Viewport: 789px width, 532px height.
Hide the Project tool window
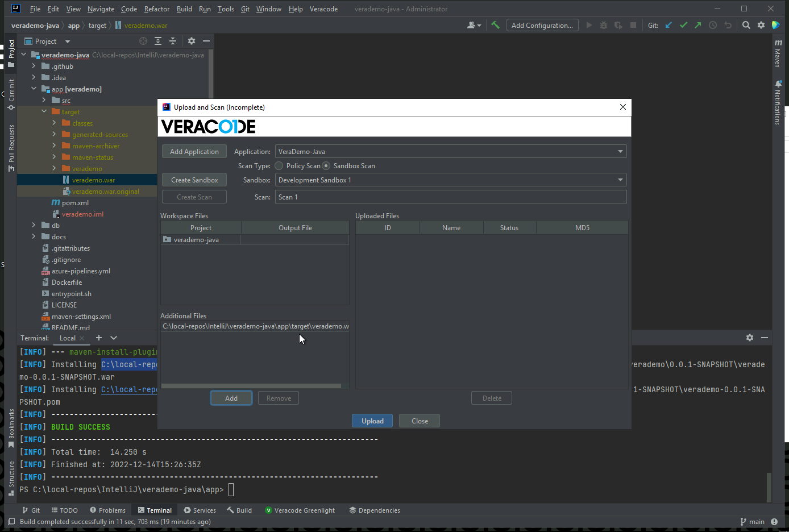(x=206, y=41)
